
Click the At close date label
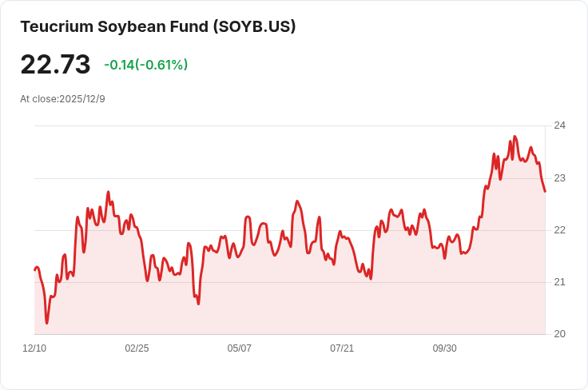click(x=62, y=99)
